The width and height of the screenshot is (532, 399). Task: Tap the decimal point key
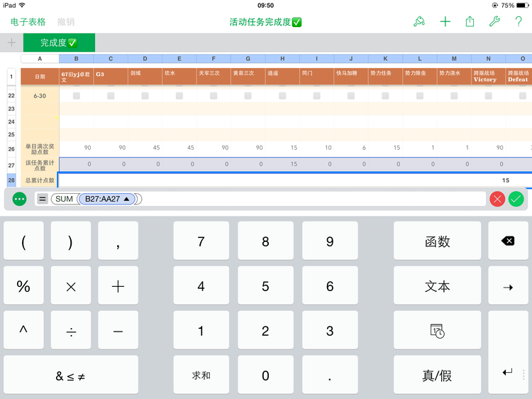pyautogui.click(x=330, y=375)
